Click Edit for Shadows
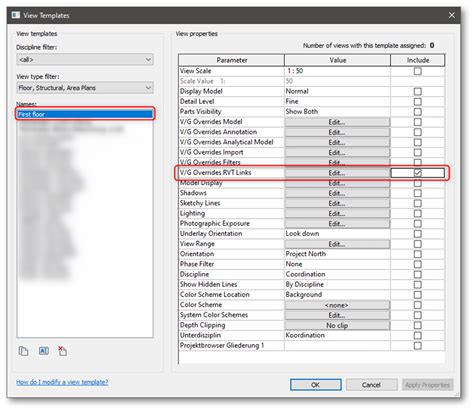This screenshot has width=474, height=411. click(337, 193)
